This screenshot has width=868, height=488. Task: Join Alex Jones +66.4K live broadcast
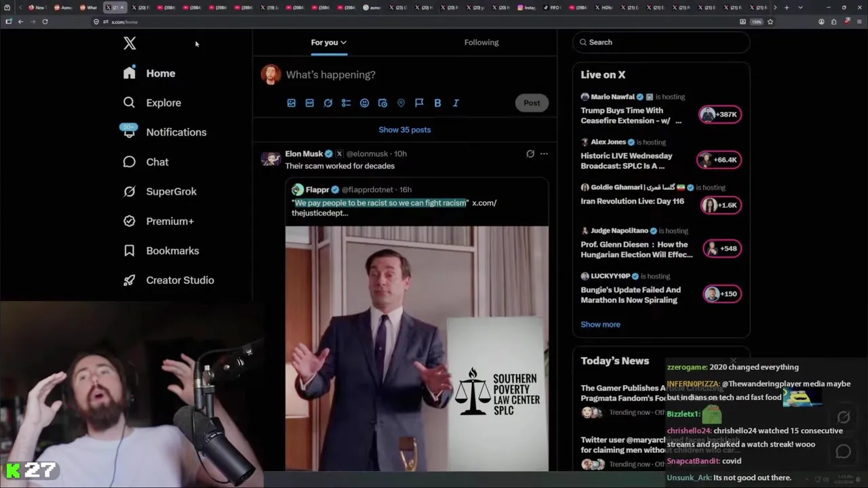tap(719, 160)
